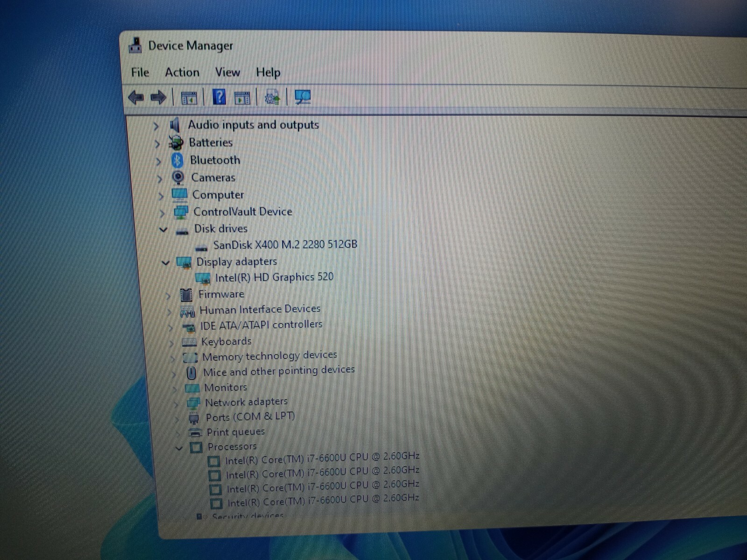Select Mice and other pointing devices

279,371
